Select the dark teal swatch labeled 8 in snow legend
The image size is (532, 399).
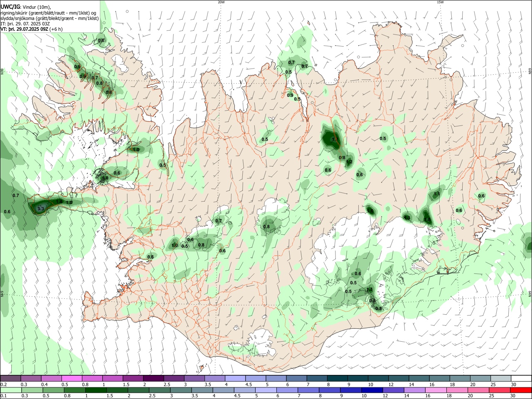coord(337,378)
